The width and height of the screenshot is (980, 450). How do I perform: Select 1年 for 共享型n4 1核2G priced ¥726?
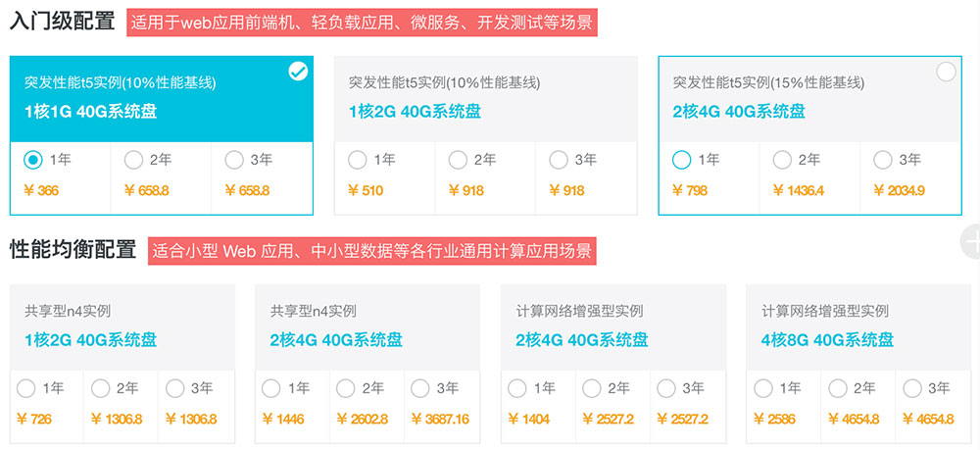(26, 389)
